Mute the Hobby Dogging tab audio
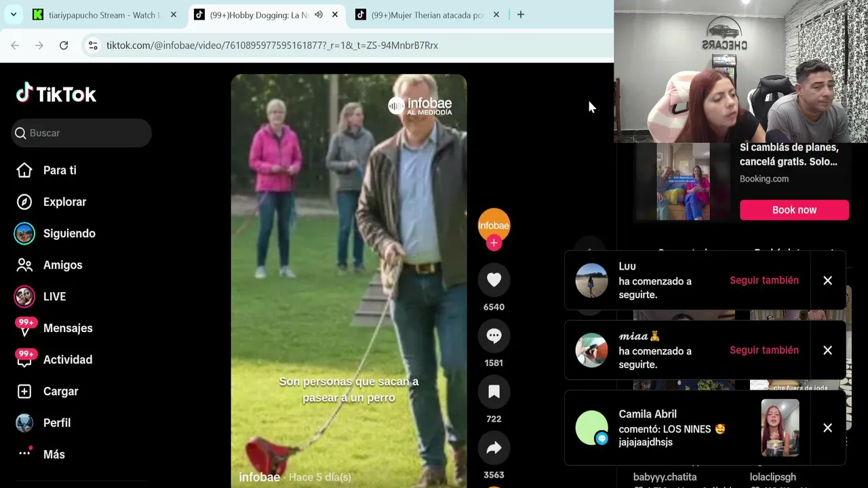Viewport: 868px width, 488px height. tap(319, 14)
